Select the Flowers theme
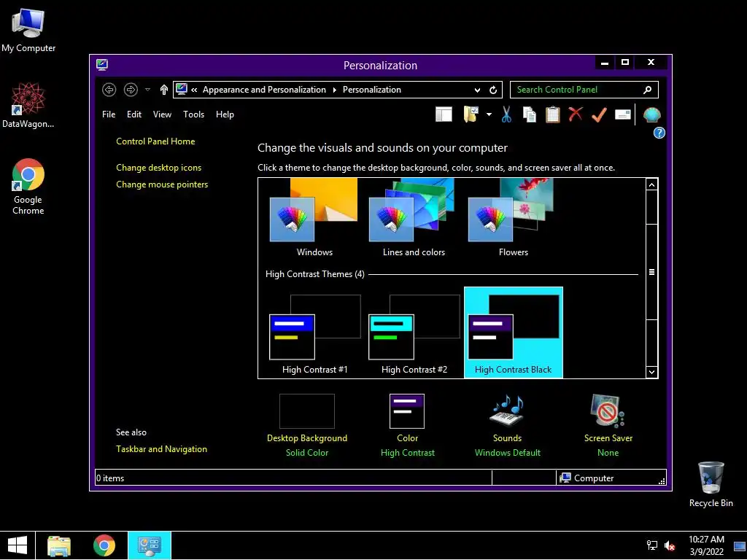This screenshot has width=747, height=560. pos(513,219)
